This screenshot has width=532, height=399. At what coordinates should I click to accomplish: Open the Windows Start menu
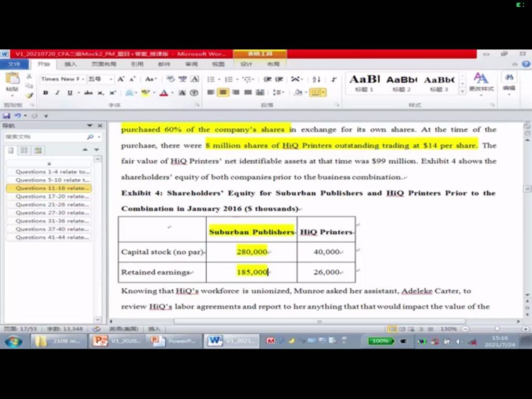coord(13,341)
